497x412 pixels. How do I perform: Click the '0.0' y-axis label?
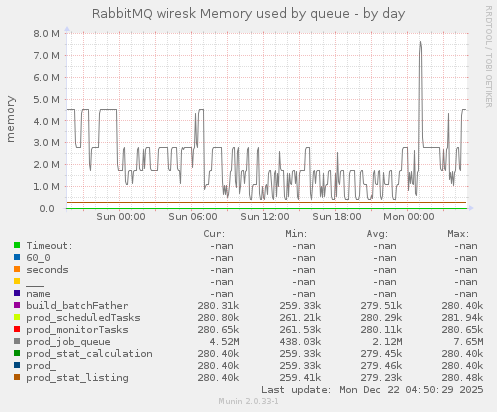coord(47,209)
